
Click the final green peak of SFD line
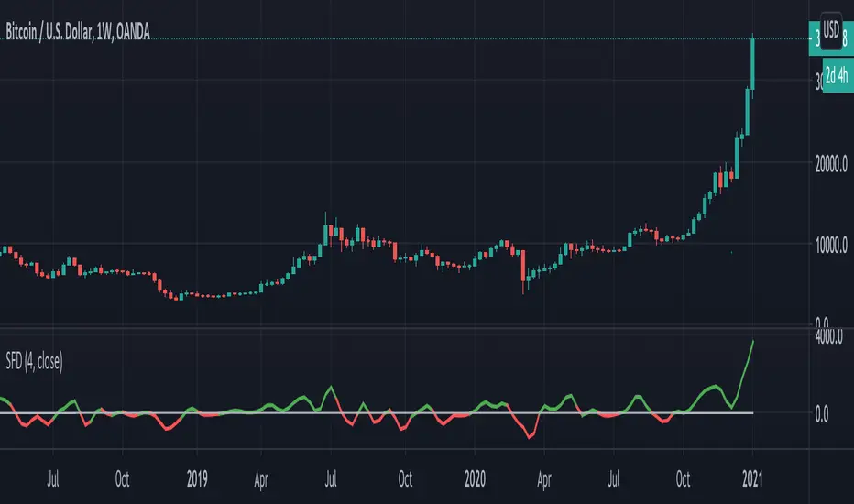[753, 342]
